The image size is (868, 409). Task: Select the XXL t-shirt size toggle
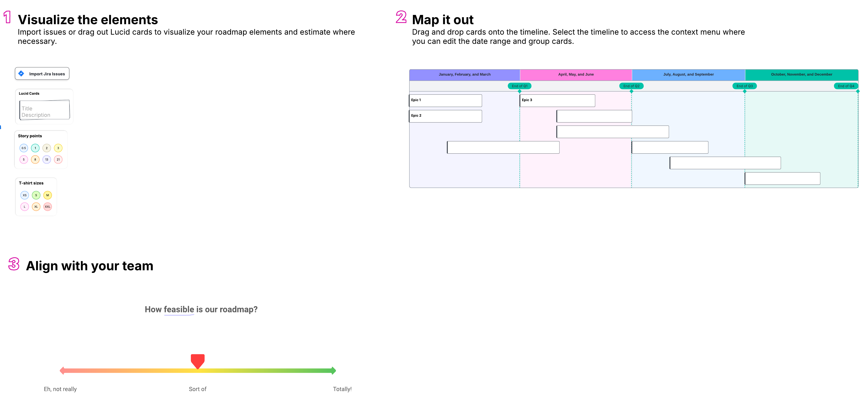click(48, 207)
